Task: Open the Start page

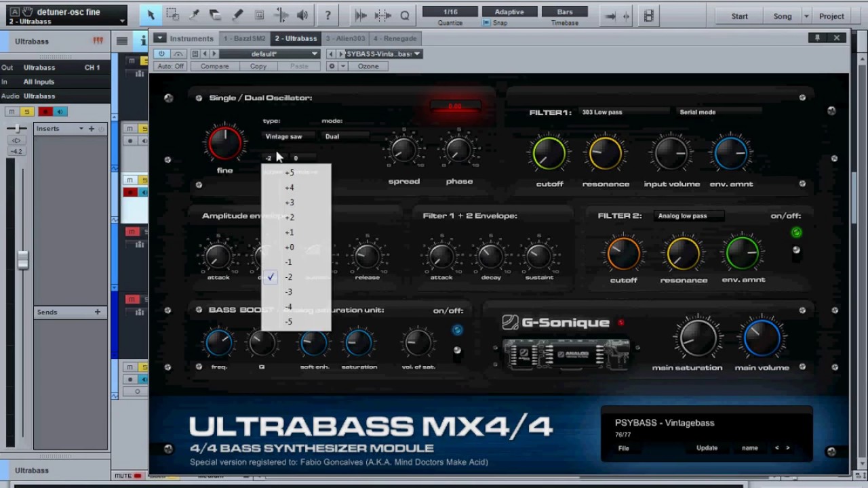Action: [x=740, y=16]
